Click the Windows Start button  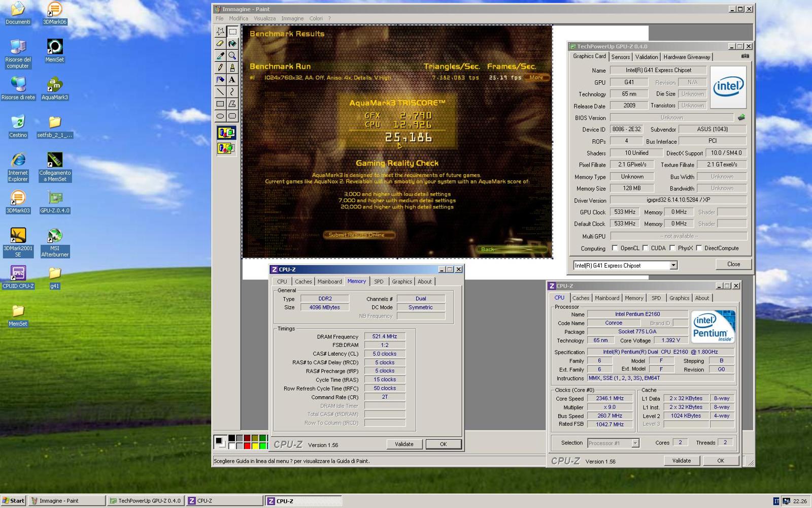[14, 500]
